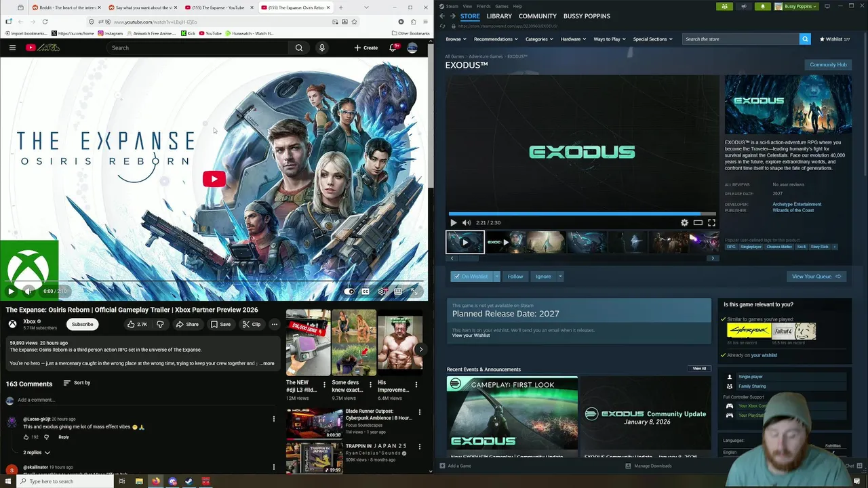
Task: Expand the Categories dropdown in Steam
Action: pos(539,39)
